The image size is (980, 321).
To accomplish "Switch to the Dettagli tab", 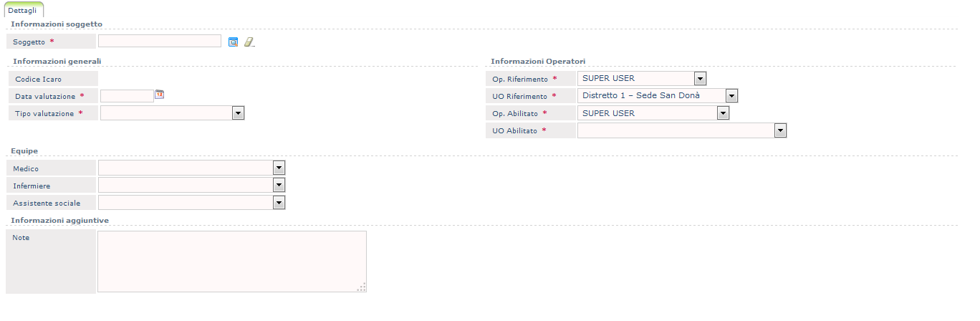I will (24, 10).
